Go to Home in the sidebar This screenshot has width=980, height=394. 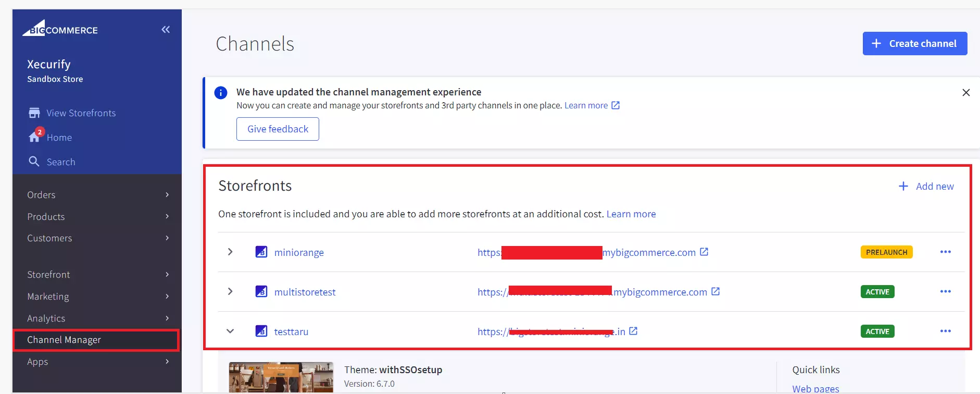point(59,138)
